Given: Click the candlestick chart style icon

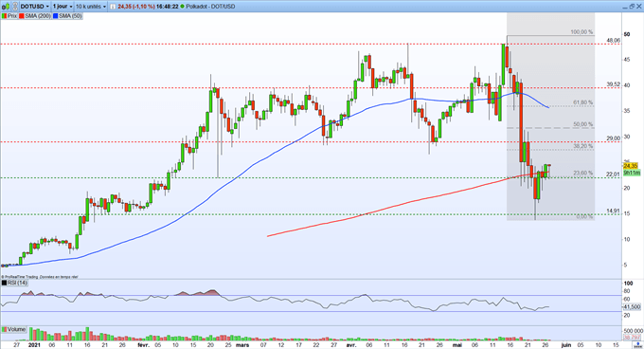Looking at the screenshot, I should pos(6,7).
